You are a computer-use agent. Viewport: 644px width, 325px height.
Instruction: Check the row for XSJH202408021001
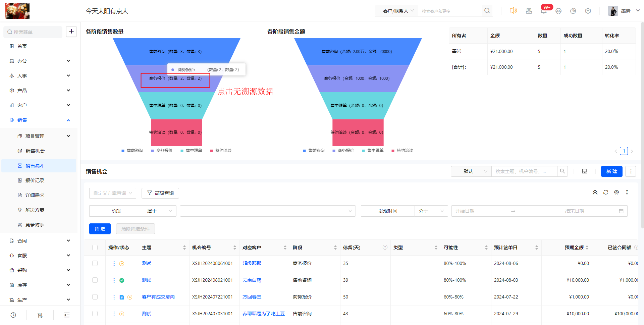95,280
